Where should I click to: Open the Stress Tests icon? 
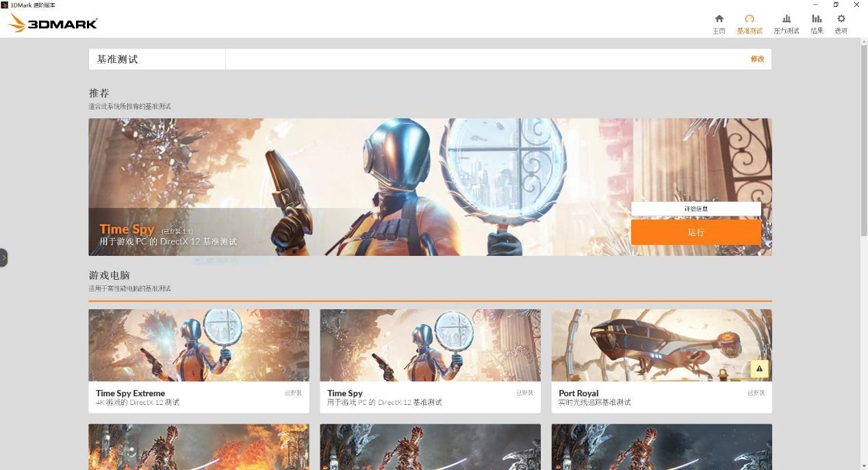point(787,18)
